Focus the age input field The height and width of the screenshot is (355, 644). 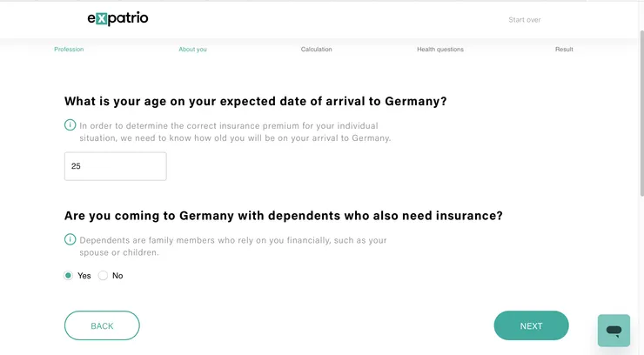[115, 166]
